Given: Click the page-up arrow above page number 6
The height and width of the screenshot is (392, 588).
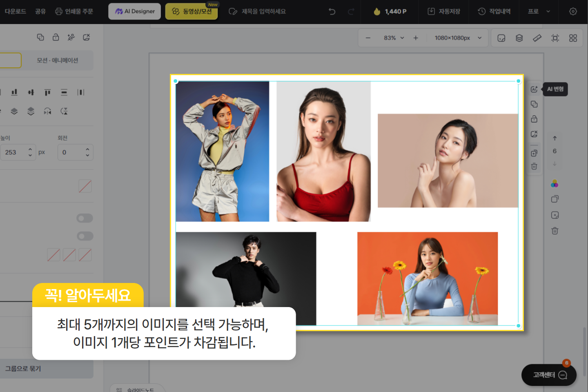Looking at the screenshot, I should (x=555, y=138).
